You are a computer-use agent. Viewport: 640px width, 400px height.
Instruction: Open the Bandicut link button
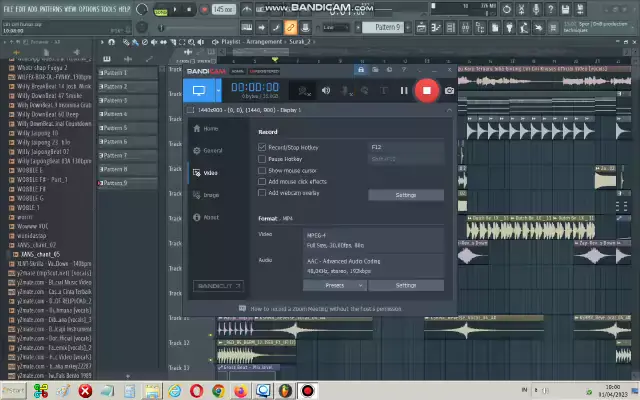point(217,287)
